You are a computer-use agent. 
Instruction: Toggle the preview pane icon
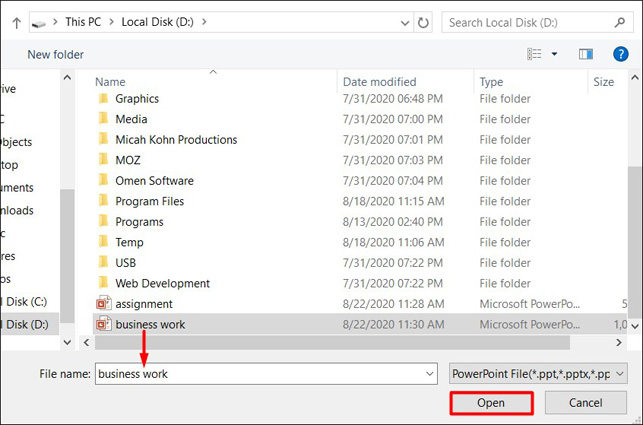(x=586, y=54)
